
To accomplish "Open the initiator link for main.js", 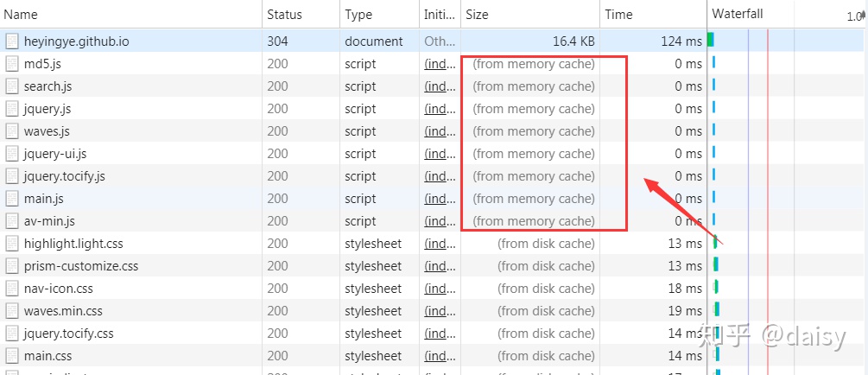I will click(439, 199).
